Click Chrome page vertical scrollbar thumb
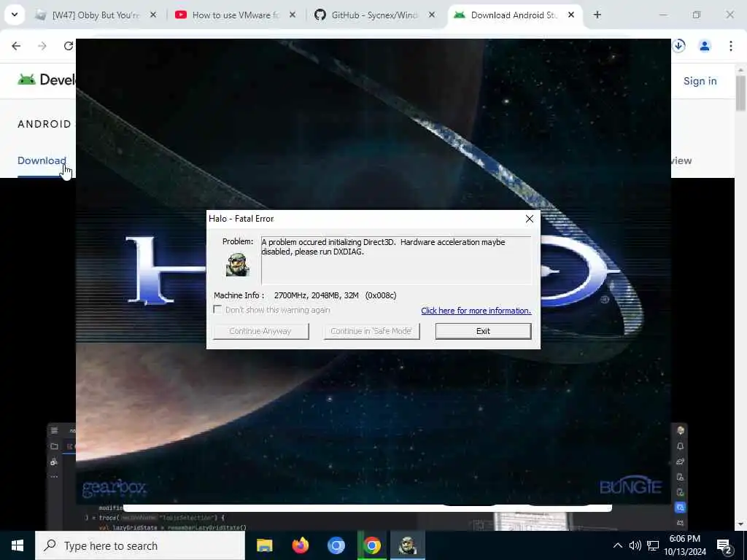 tap(740, 93)
